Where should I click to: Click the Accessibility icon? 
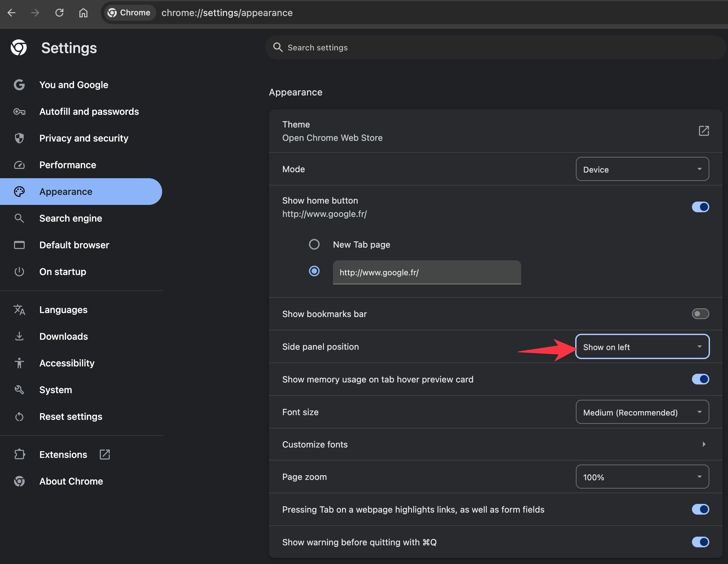pos(19,363)
